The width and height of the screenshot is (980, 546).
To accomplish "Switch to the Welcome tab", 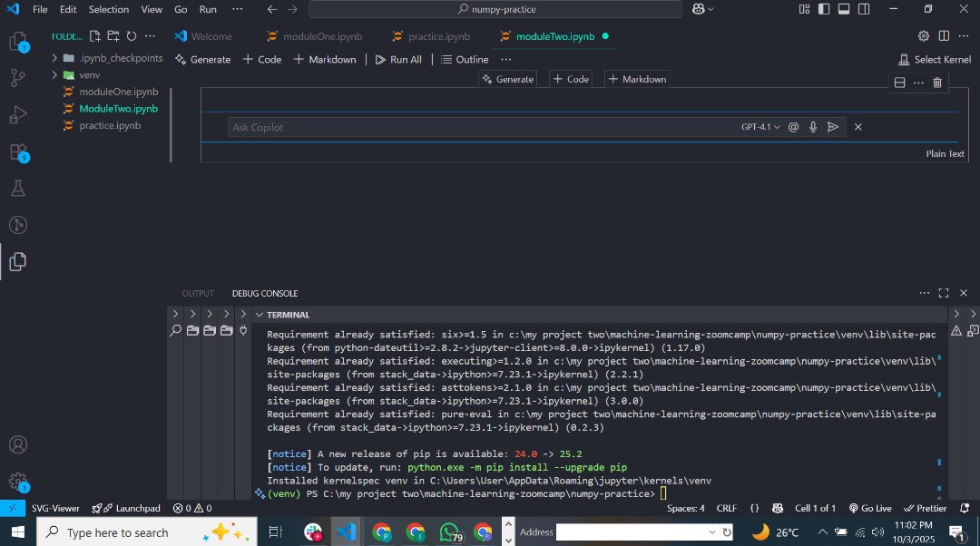I will pyautogui.click(x=204, y=36).
